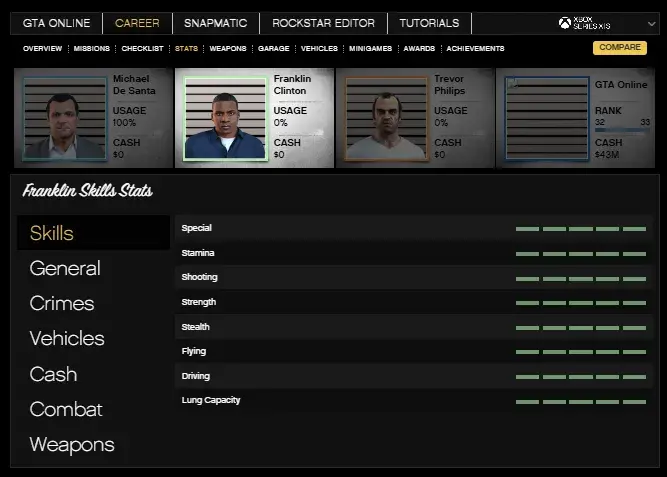Viewport: 667px width, 477px height.
Task: Expand the Xbox Series X|S platform dropdown
Action: point(651,24)
